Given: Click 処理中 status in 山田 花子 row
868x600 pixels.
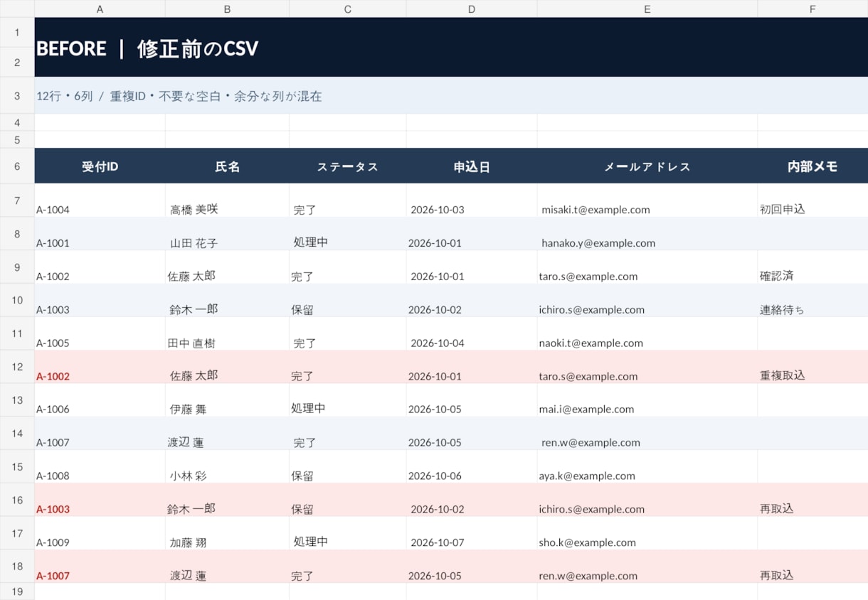Looking at the screenshot, I should pos(311,242).
